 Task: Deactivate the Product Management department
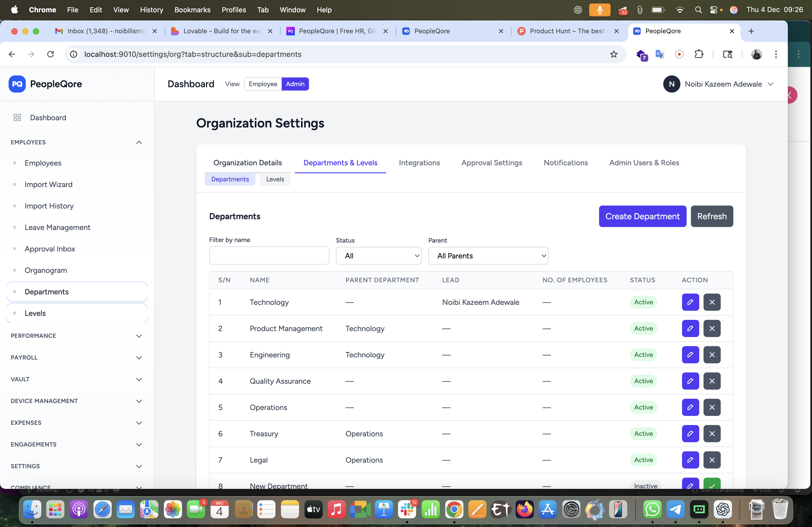[x=712, y=328]
